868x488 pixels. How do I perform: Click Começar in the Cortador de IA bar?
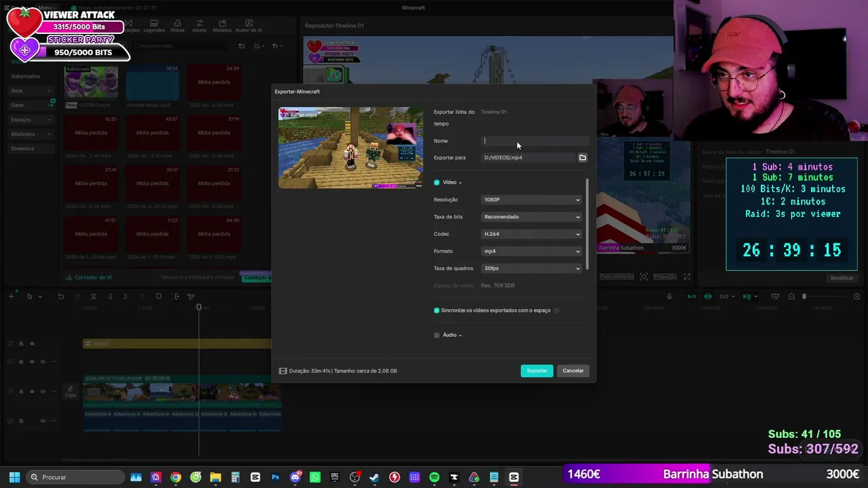click(256, 277)
